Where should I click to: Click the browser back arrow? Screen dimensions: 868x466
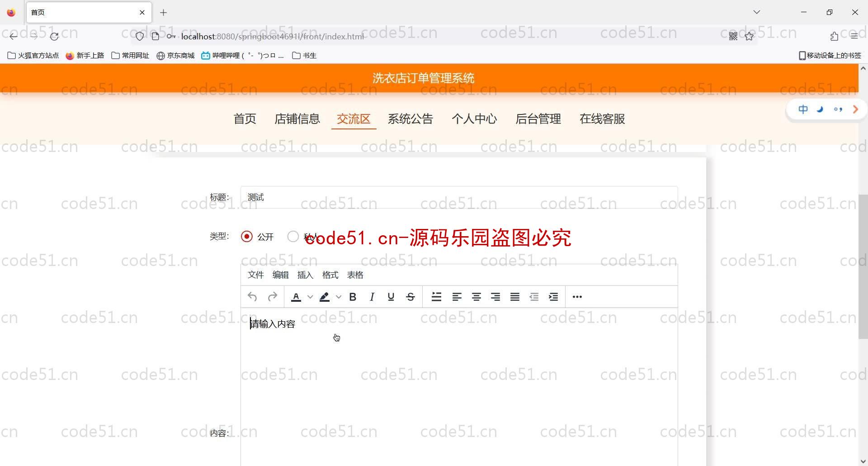(x=14, y=36)
